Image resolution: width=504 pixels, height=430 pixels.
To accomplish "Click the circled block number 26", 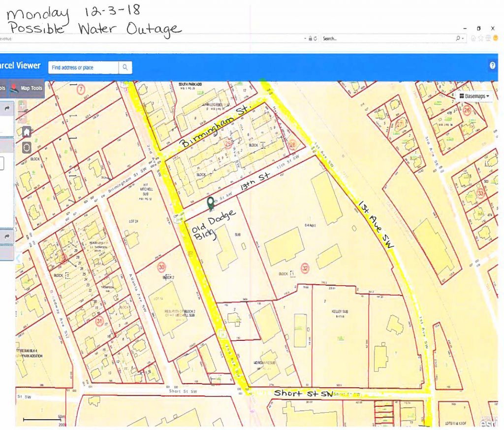I will [x=467, y=111].
